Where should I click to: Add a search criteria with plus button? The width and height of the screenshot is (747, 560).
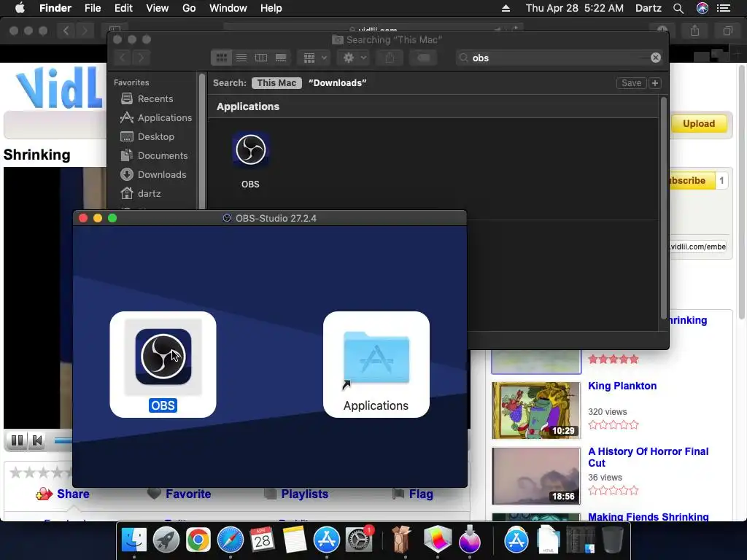pyautogui.click(x=655, y=83)
